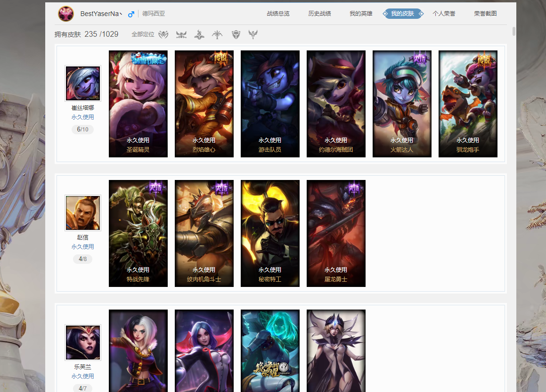Click the 史诗 badge on 特战先锋
The width and height of the screenshot is (546, 392).
click(x=155, y=188)
